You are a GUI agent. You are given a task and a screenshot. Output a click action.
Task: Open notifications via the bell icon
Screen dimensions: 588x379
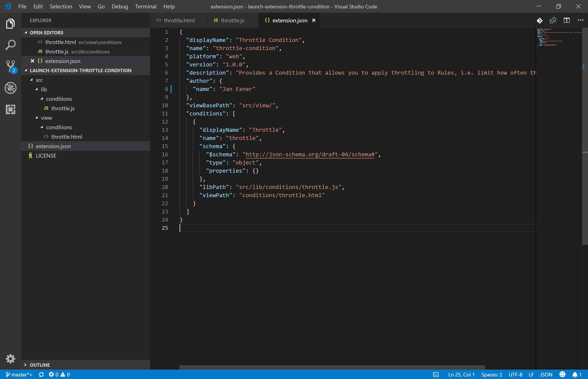[575, 374]
